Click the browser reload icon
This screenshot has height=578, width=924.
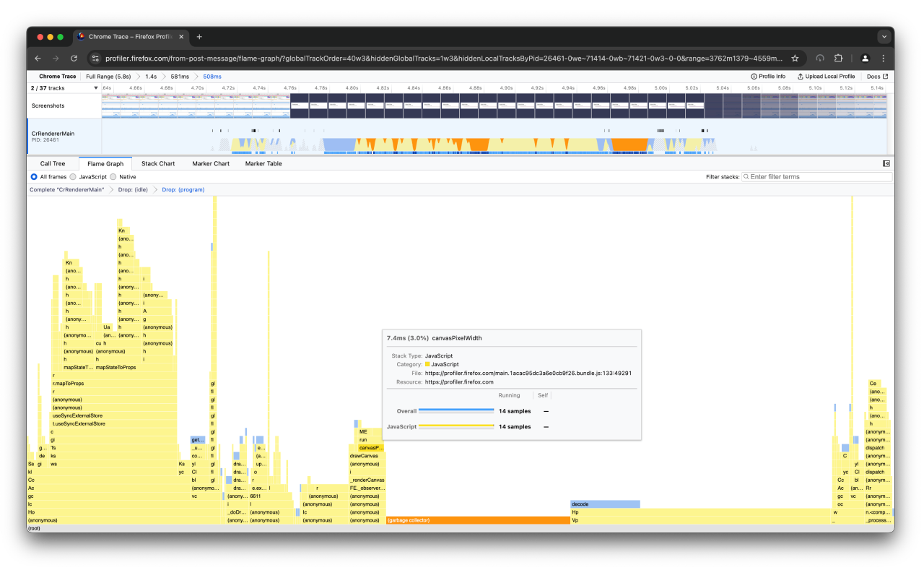74,59
